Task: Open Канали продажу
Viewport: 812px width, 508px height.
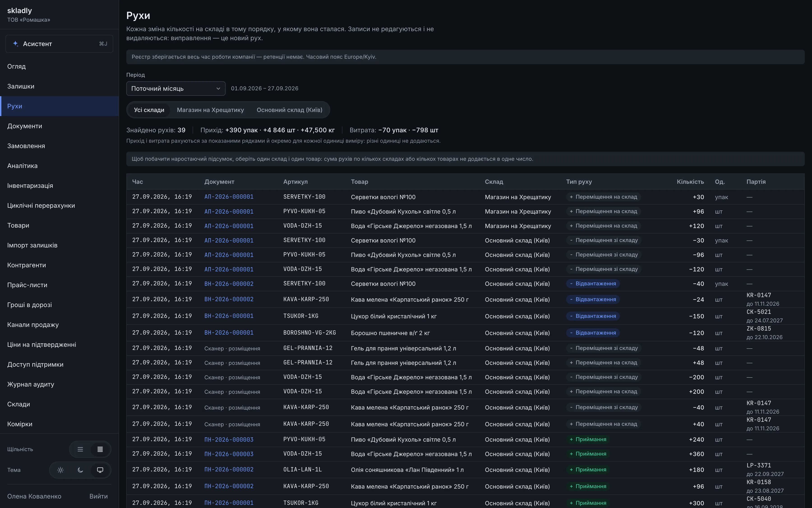Action: (59, 325)
